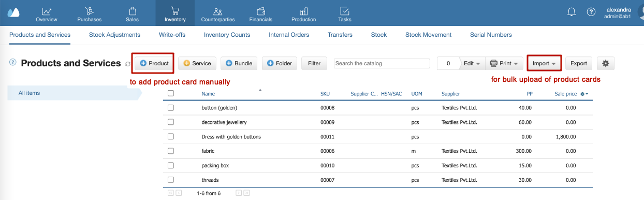644x200 pixels.
Task: Open the Overview section
Action: (x=47, y=14)
